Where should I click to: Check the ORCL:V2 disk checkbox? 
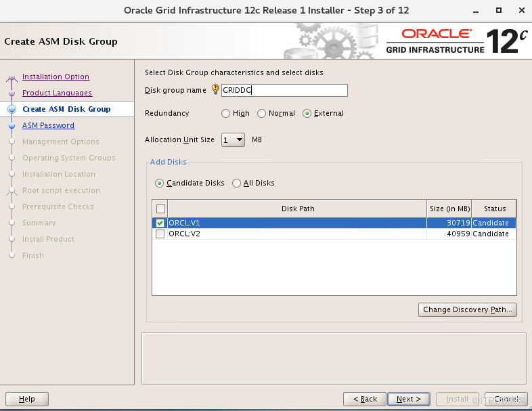160,234
